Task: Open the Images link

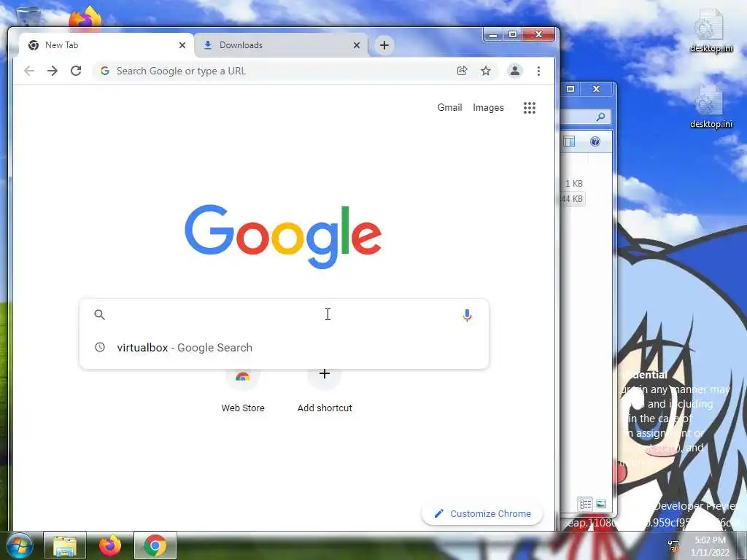Action: pos(488,108)
